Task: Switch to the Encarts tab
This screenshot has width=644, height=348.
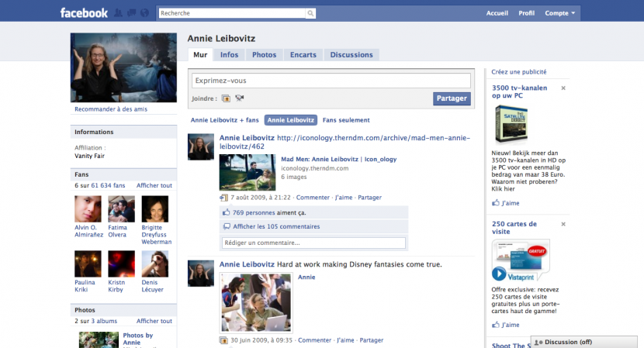Action: point(303,54)
